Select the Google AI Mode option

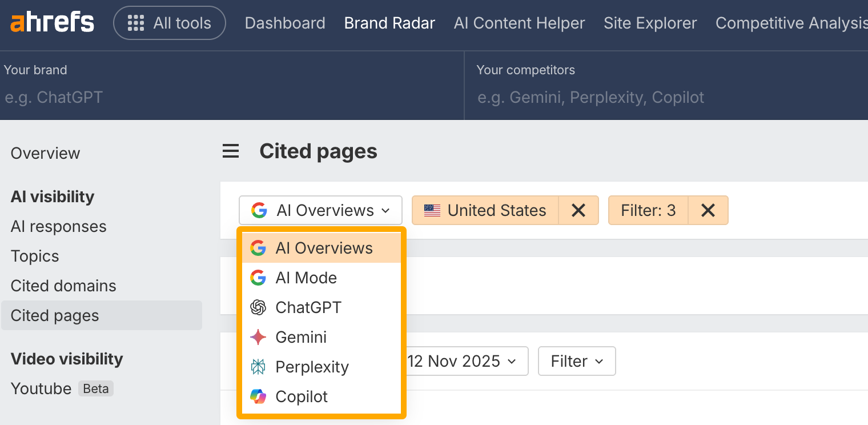[x=306, y=278]
